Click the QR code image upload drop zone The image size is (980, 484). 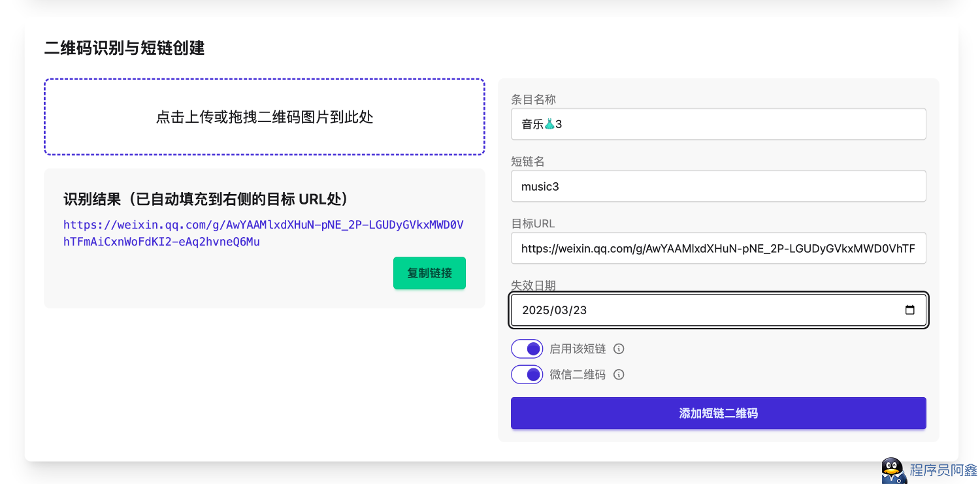(x=265, y=117)
